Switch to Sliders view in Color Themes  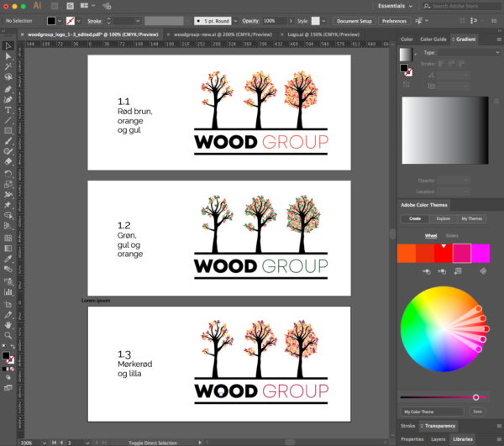click(452, 236)
